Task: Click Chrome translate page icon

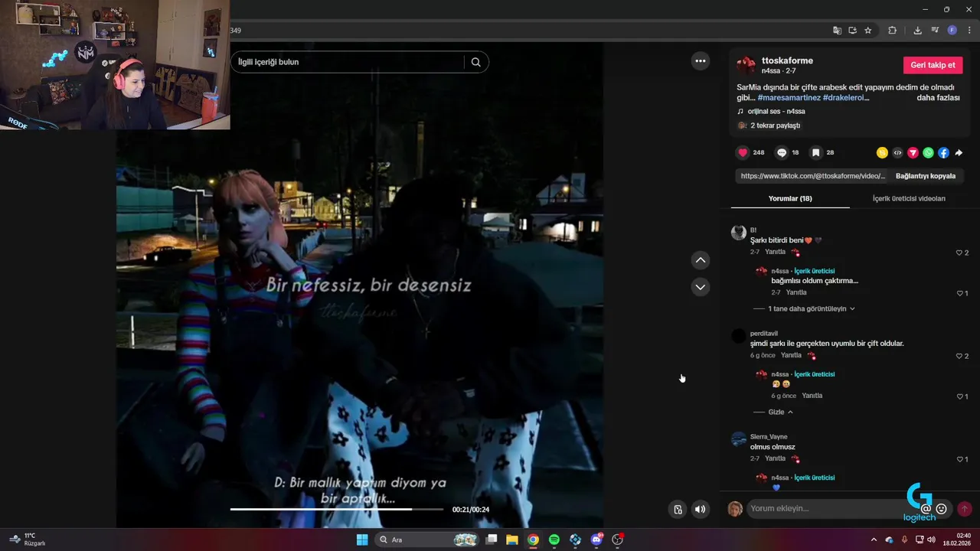Action: [x=837, y=31]
